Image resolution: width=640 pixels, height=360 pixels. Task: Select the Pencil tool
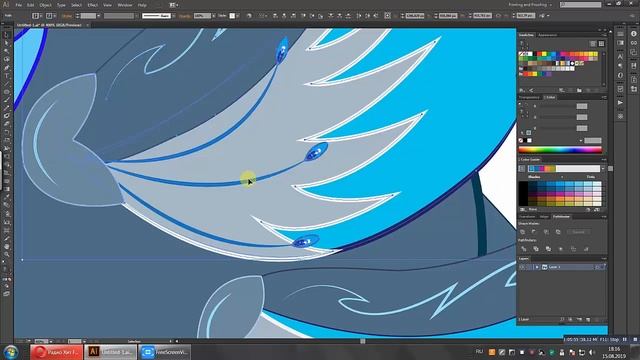[x=6, y=108]
